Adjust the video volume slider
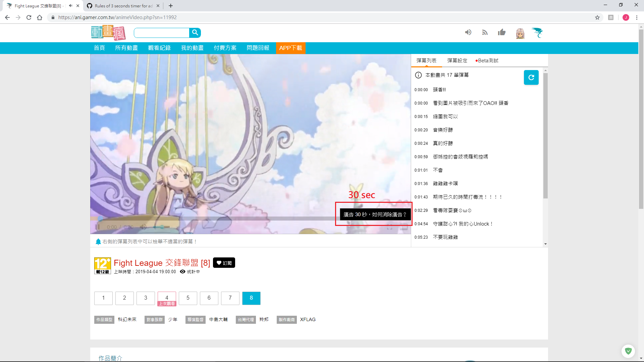 click(x=161, y=227)
